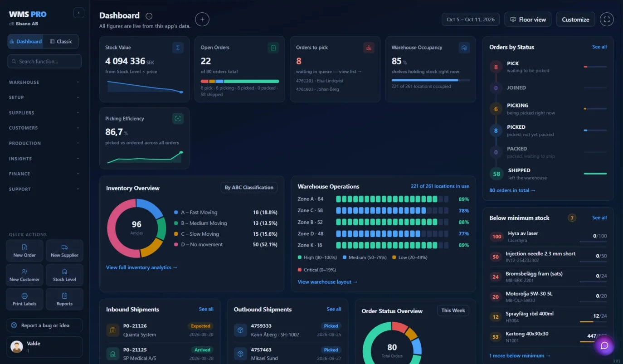623x364 pixels.
Task: Collapse the sidebar with the chevron button
Action: pos(79,13)
